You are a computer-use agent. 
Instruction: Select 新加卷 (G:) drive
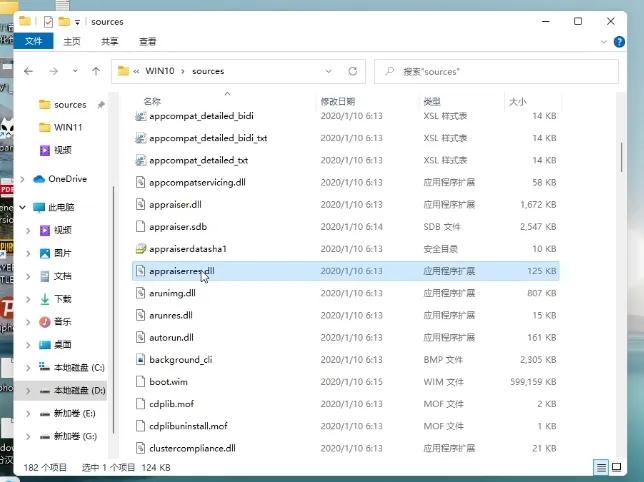69,436
